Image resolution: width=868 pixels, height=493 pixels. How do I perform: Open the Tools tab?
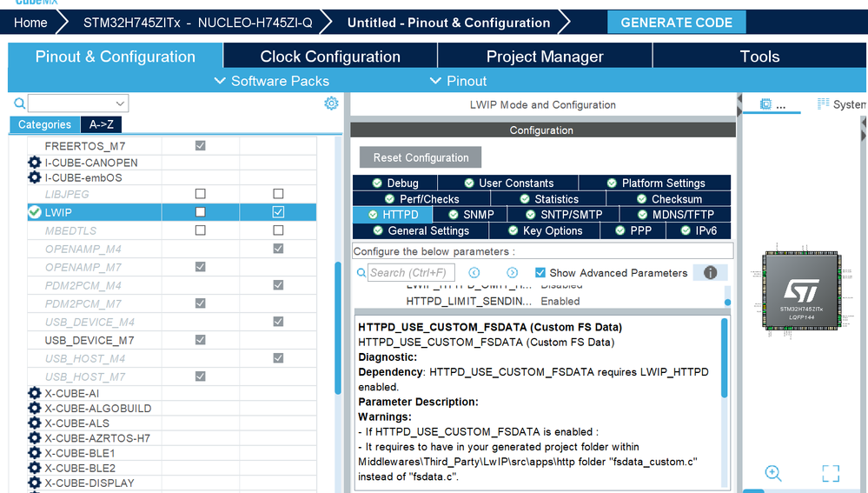(x=759, y=57)
